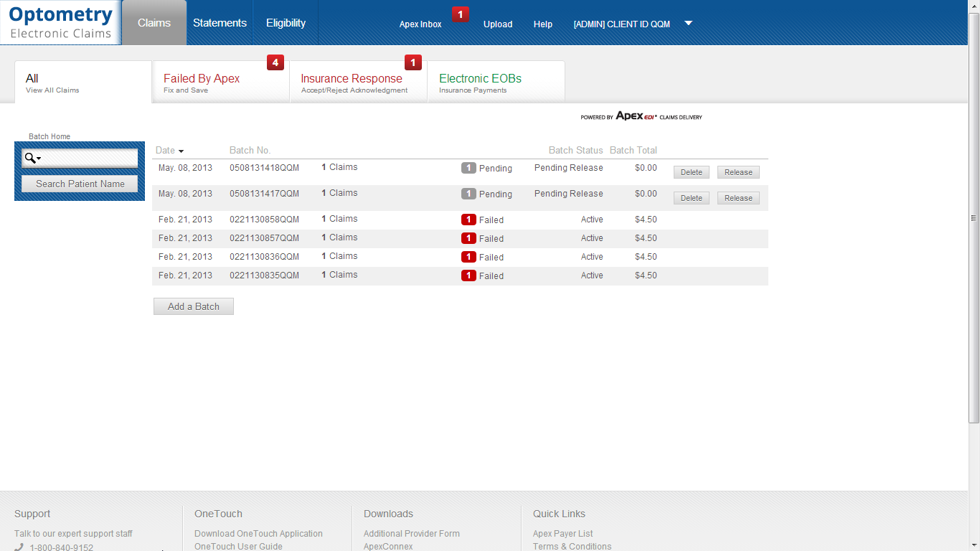Delete batch 0508131418QQM
This screenshot has width=980, height=551.
coord(692,172)
